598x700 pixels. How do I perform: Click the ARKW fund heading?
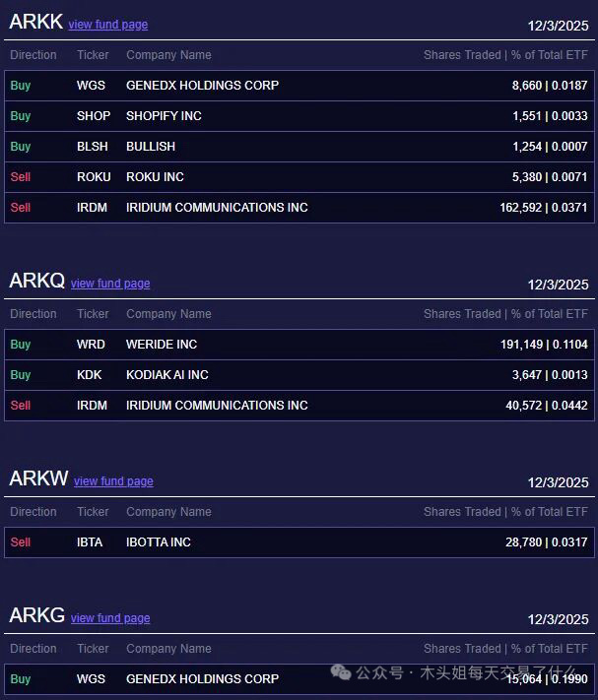38,479
